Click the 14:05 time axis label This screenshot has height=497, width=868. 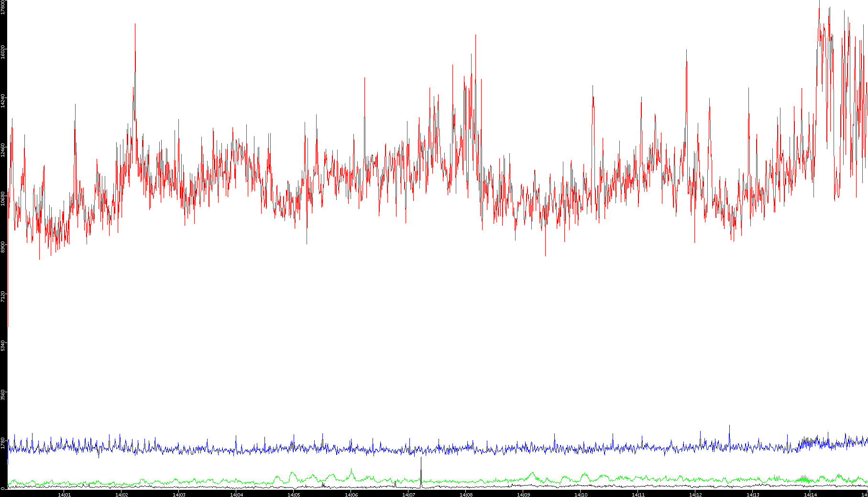tap(294, 495)
